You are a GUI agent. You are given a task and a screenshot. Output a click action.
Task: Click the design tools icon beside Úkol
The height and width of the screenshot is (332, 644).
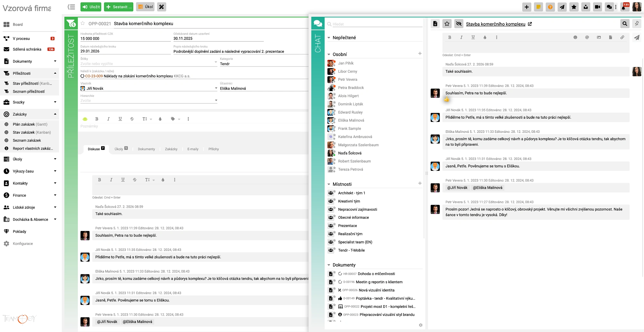pyautogui.click(x=162, y=7)
